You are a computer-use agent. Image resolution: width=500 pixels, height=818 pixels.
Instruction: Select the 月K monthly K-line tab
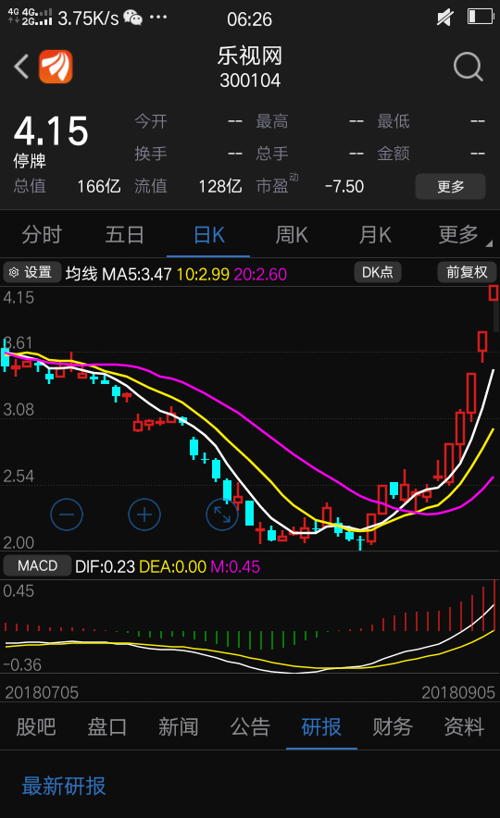point(375,235)
